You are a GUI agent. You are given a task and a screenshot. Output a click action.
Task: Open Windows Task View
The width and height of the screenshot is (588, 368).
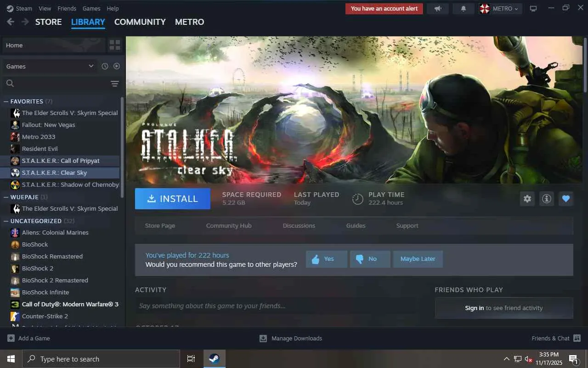tap(191, 359)
